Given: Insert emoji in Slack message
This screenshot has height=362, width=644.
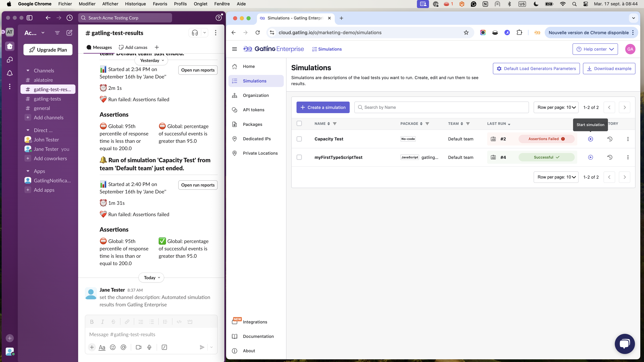Looking at the screenshot, I should [x=113, y=347].
